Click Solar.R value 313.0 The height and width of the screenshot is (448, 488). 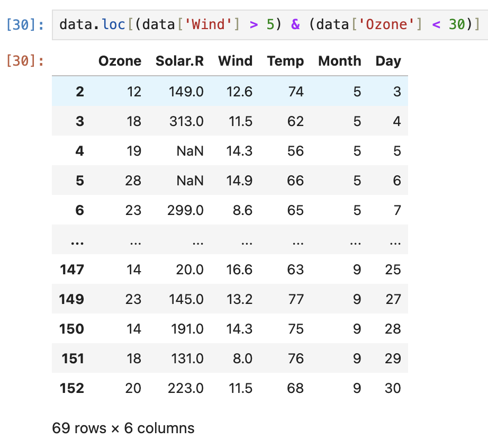tap(186, 121)
